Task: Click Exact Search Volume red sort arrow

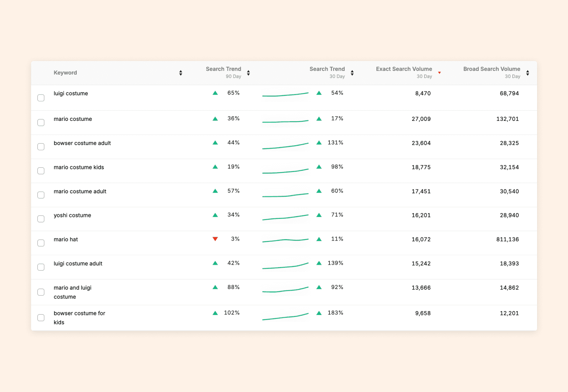Action: click(x=439, y=73)
